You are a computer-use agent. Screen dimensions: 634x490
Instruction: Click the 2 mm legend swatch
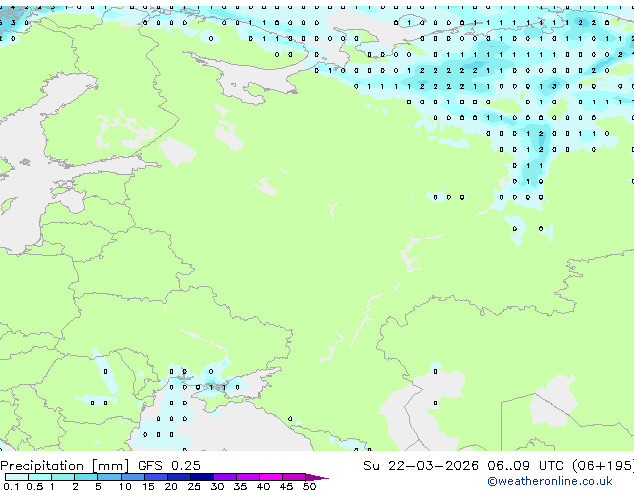point(86,477)
